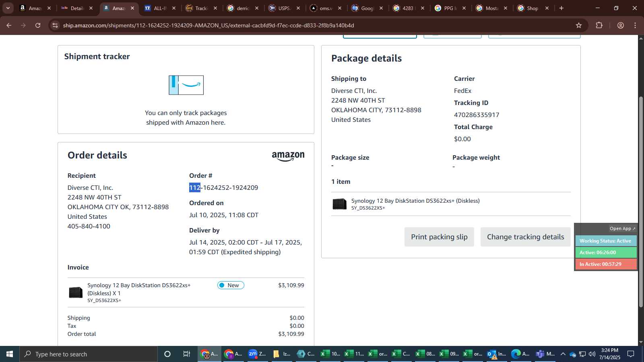Click the Synology thumbnail in Invoice section
The height and width of the screenshot is (362, 644).
pyautogui.click(x=76, y=292)
